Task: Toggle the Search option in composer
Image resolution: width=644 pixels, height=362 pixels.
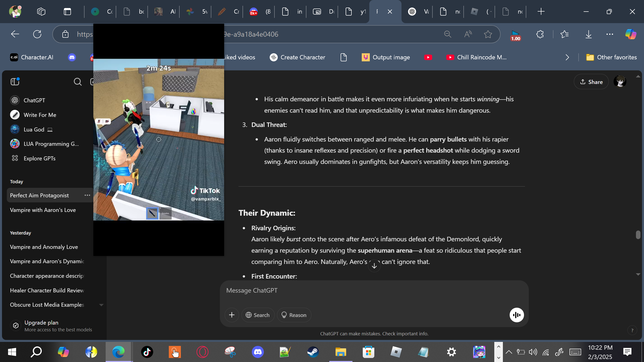Action: pyautogui.click(x=258, y=315)
